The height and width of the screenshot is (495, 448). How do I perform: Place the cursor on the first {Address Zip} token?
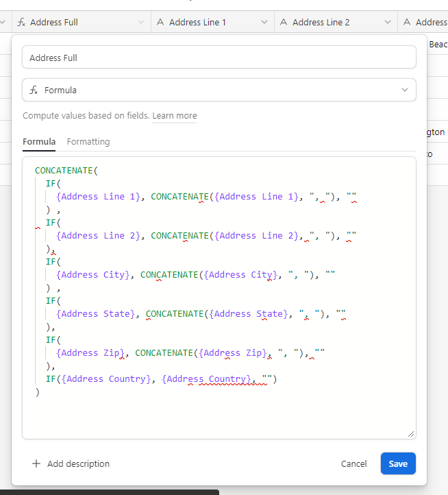pyautogui.click(x=90, y=352)
